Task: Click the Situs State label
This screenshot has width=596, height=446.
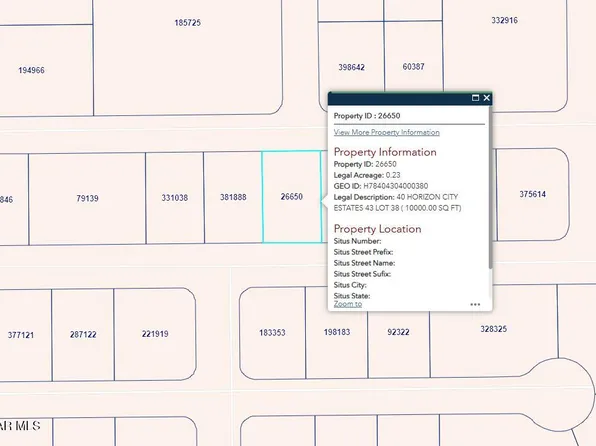Action: coord(352,296)
